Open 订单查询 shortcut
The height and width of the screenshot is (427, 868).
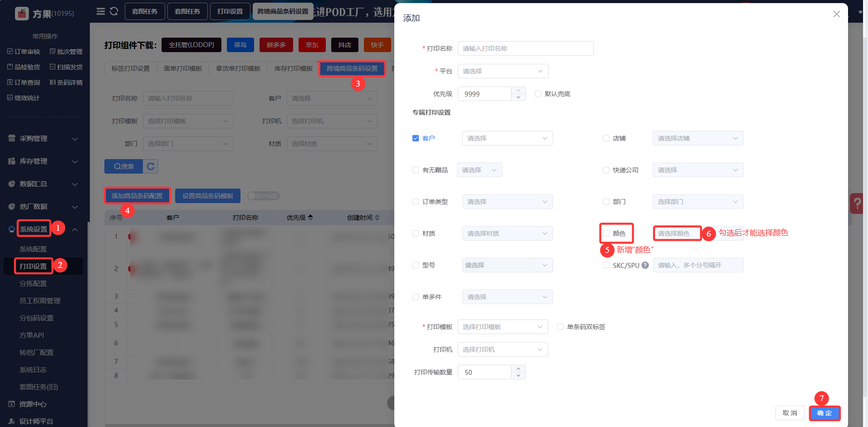pyautogui.click(x=24, y=82)
